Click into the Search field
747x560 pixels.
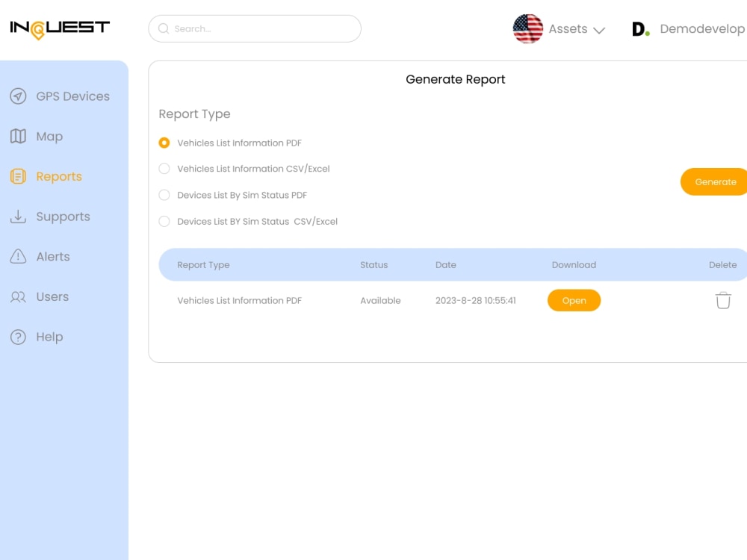[x=255, y=28]
